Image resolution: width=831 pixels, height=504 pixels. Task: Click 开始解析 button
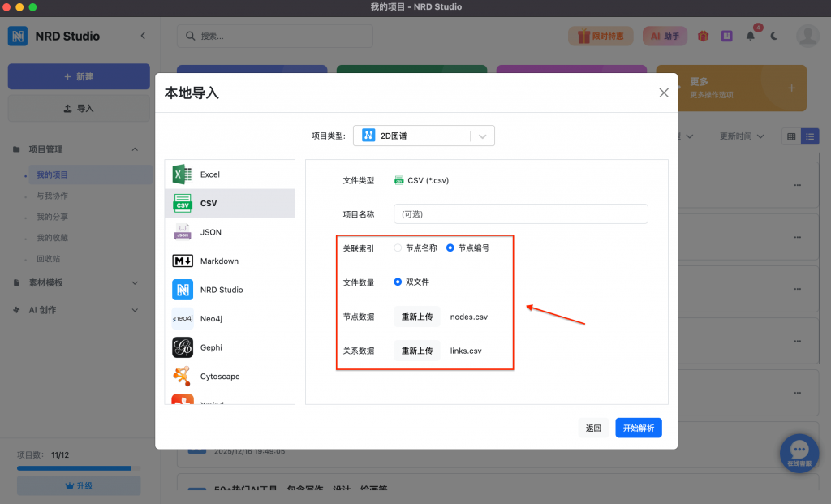tap(638, 428)
